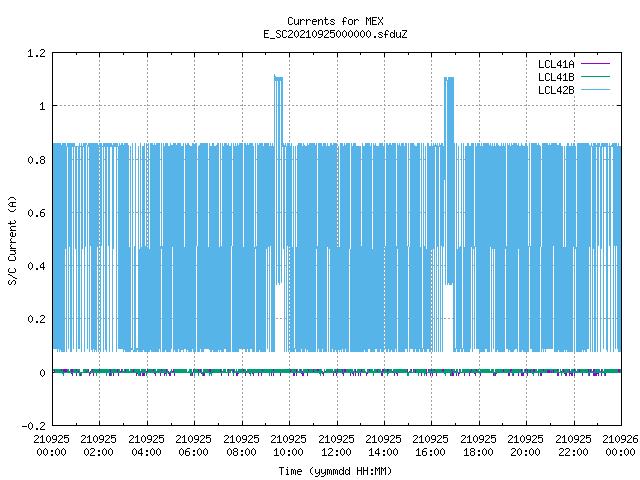Click the y-axis tick value 0.4

click(36, 266)
